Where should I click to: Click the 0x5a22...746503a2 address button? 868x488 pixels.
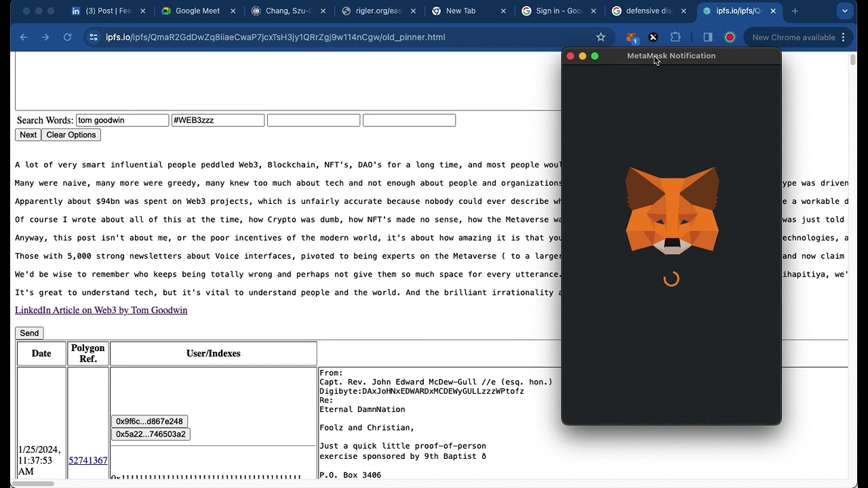pos(151,434)
